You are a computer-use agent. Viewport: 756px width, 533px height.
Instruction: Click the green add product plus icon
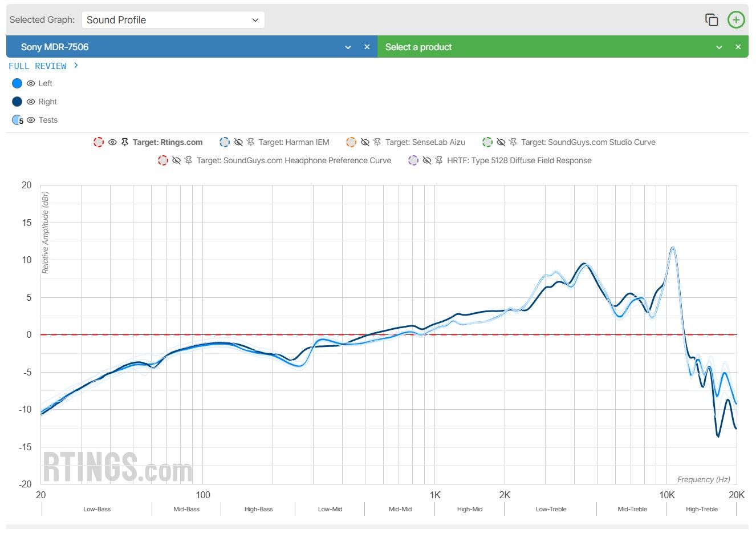click(736, 20)
